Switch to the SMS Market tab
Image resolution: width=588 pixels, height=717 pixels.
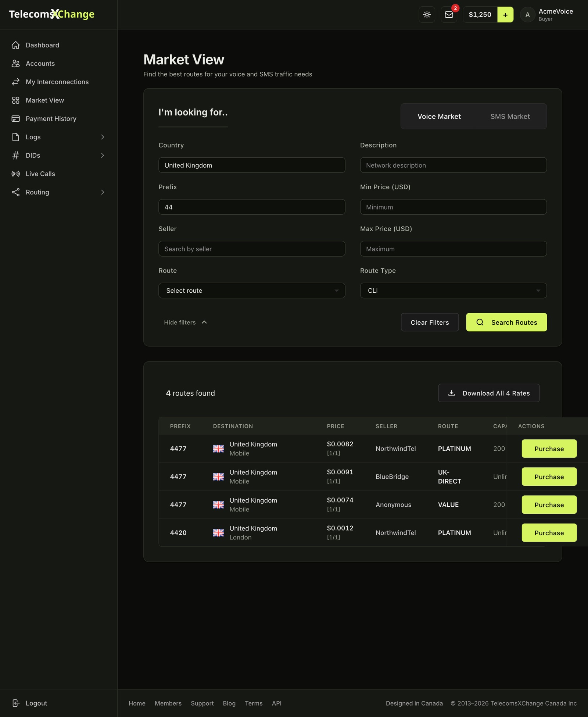coord(510,116)
